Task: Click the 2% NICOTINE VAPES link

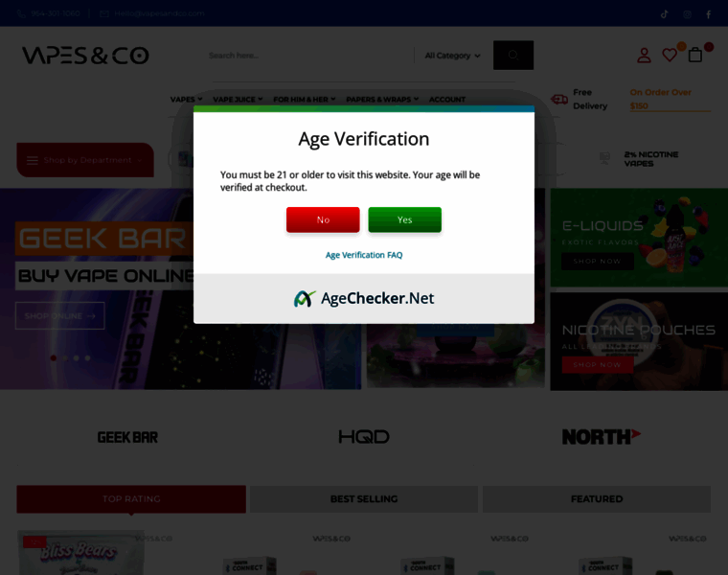Action: click(651, 159)
